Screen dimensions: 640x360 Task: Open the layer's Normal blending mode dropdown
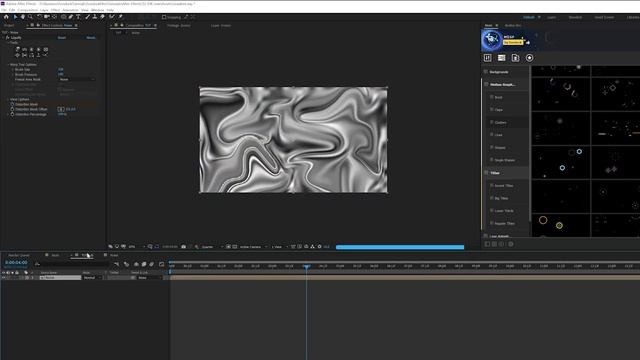point(92,278)
